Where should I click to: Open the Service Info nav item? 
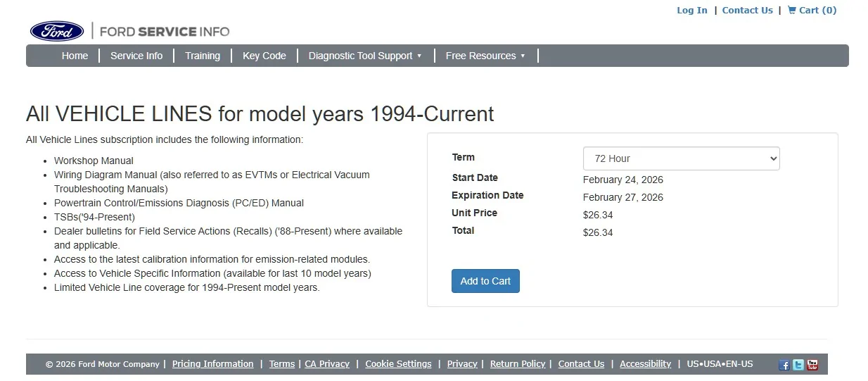click(136, 56)
